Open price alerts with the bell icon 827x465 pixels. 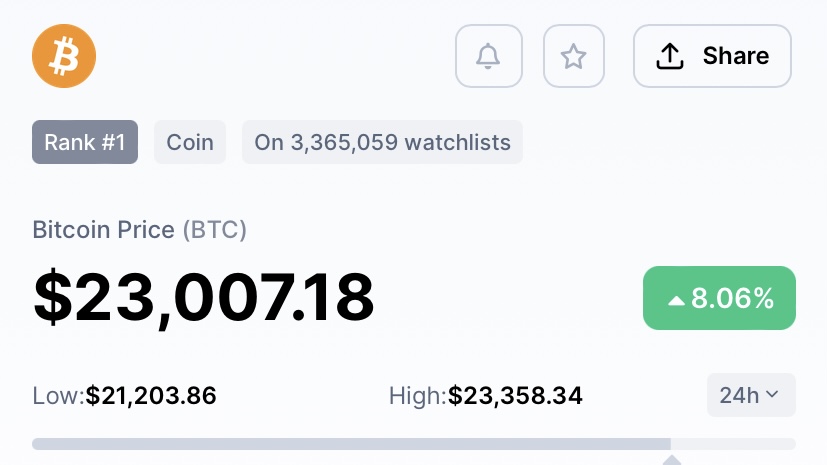pyautogui.click(x=488, y=56)
